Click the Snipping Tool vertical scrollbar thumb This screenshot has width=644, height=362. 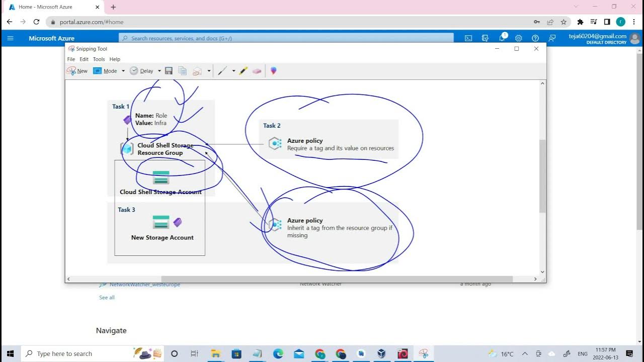[x=542, y=176]
